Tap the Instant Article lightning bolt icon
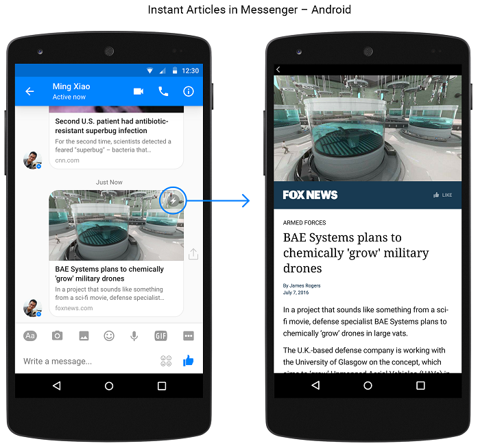 [x=173, y=200]
